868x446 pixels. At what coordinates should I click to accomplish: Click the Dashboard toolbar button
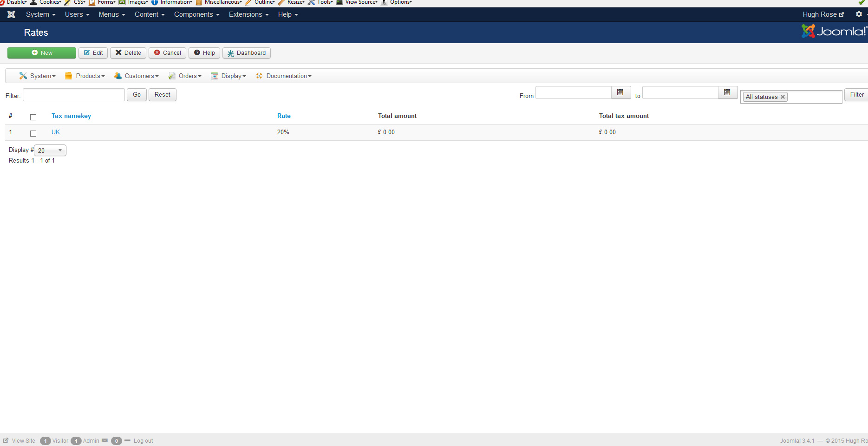pos(247,53)
